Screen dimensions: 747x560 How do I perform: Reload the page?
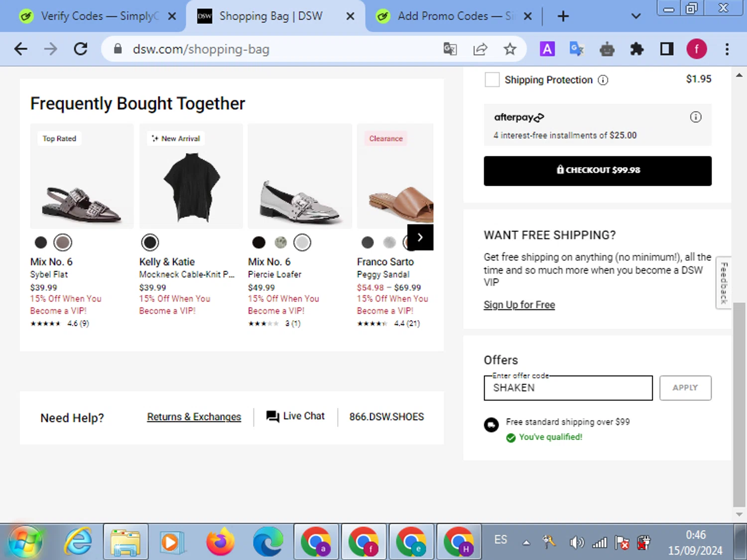click(x=81, y=49)
